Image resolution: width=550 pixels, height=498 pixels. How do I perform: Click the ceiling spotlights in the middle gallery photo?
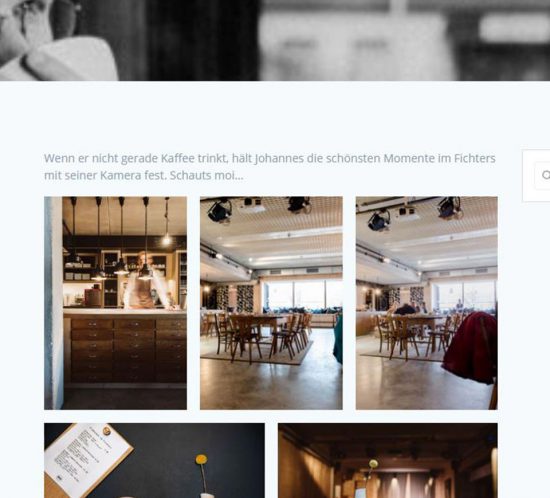(x=260, y=208)
